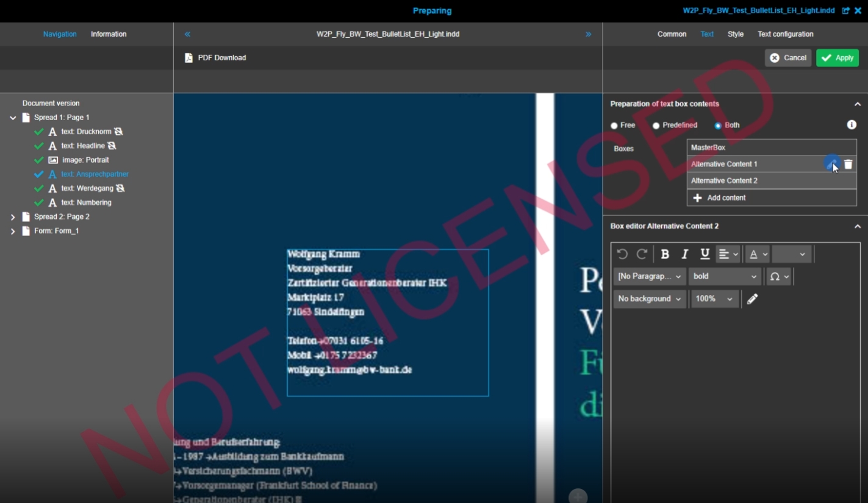Select Alternative Content 2 entry

[x=772, y=180]
